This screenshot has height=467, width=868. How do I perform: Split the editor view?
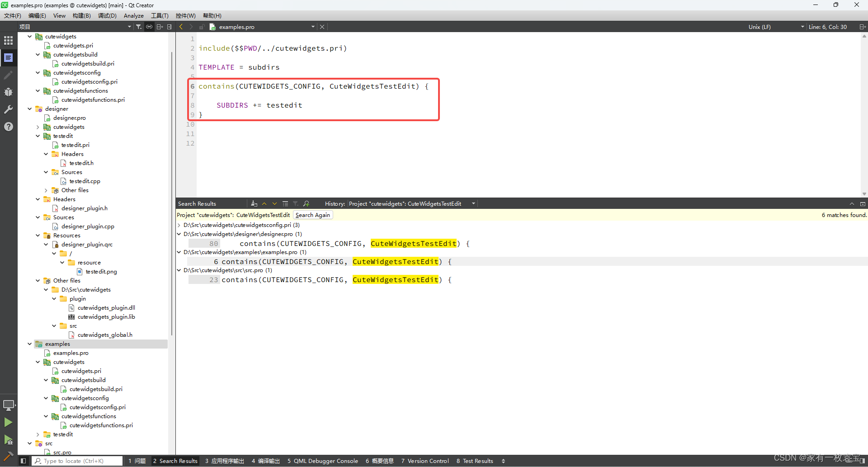coord(863,27)
